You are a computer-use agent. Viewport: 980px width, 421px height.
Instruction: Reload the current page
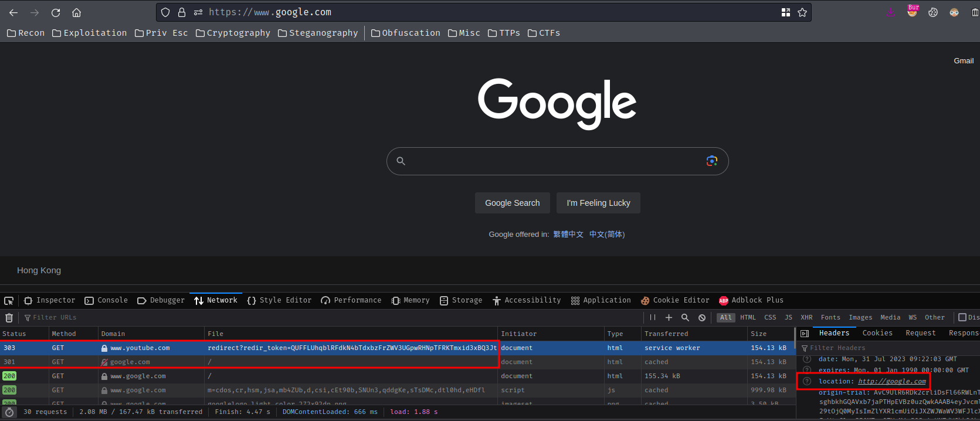[x=56, y=12]
